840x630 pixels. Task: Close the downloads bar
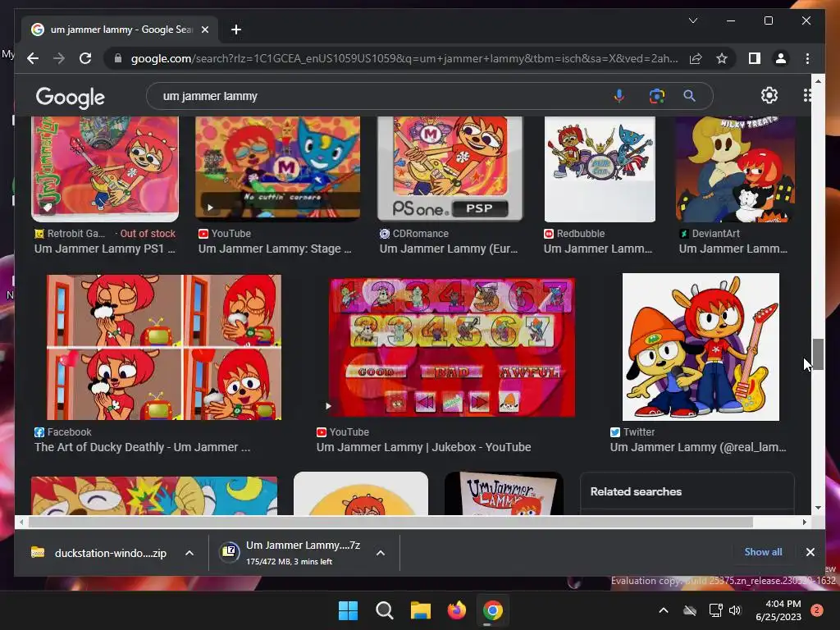(x=810, y=552)
